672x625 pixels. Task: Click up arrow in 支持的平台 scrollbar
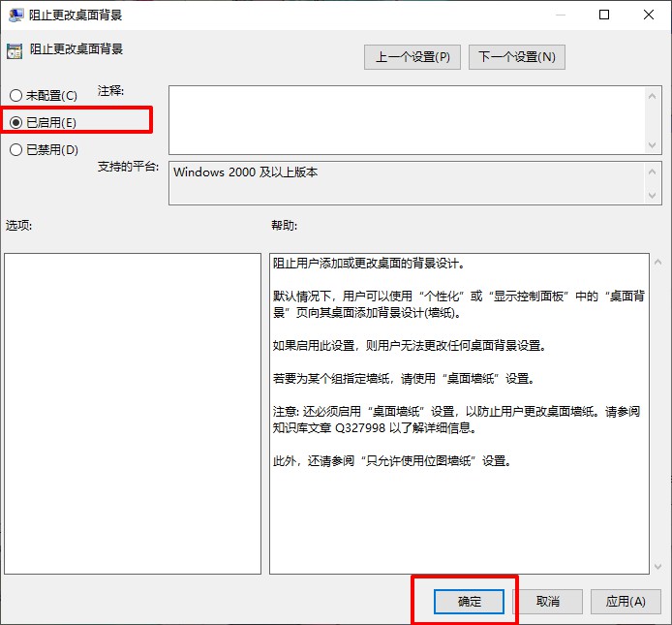653,170
